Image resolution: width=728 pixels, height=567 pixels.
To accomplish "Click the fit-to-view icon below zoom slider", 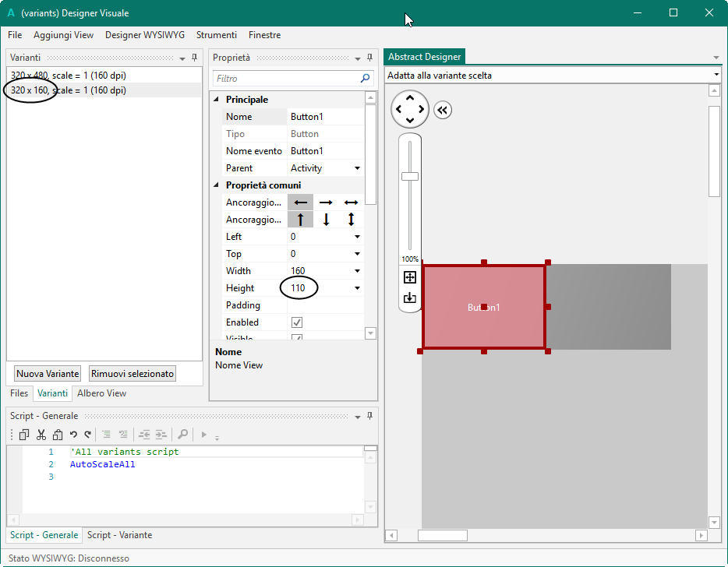I will (410, 277).
